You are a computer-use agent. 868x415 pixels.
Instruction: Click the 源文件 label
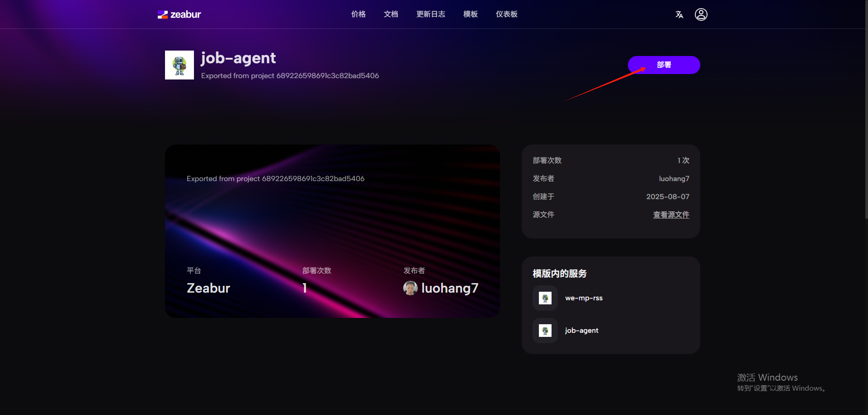pyautogui.click(x=543, y=215)
